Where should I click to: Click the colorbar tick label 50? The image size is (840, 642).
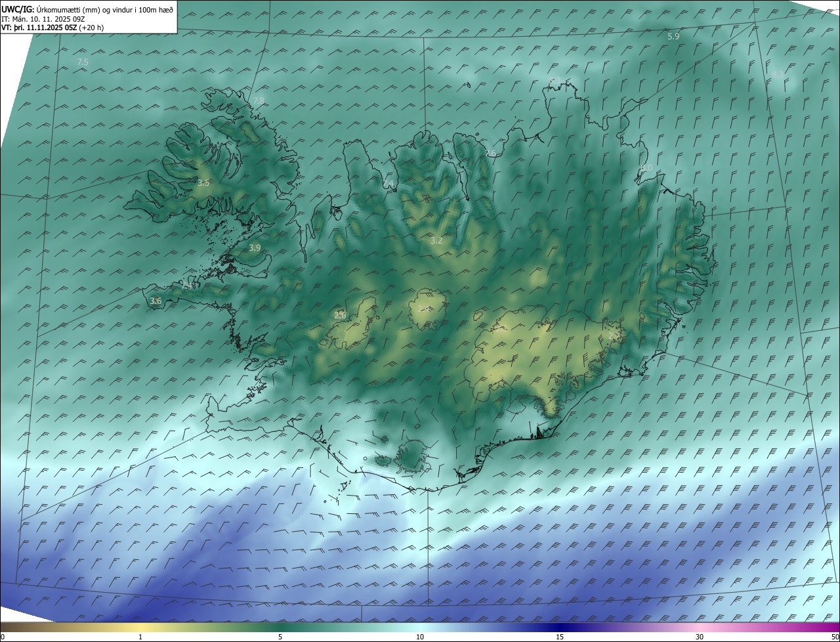coord(835,637)
